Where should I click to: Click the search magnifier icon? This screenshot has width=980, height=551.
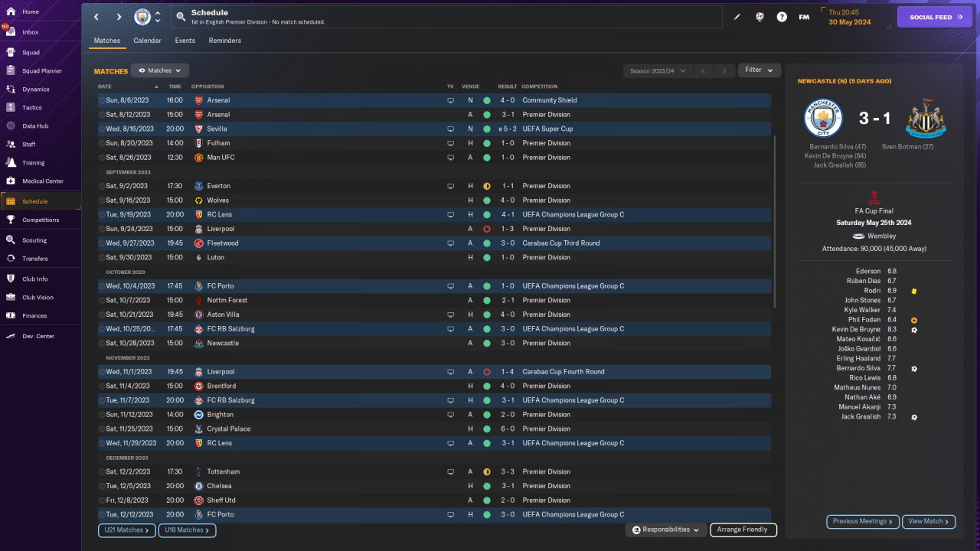[x=180, y=17]
